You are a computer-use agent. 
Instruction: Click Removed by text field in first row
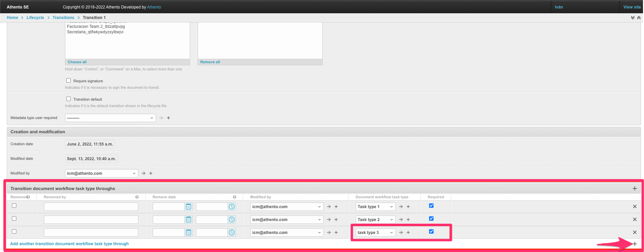(91, 207)
